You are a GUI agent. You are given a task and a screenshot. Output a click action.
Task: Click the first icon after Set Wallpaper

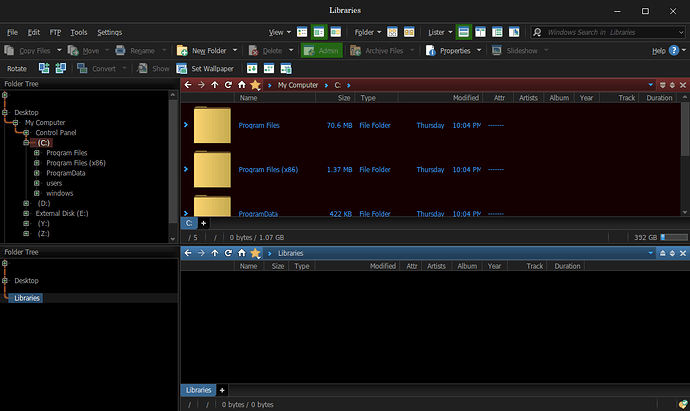point(252,68)
